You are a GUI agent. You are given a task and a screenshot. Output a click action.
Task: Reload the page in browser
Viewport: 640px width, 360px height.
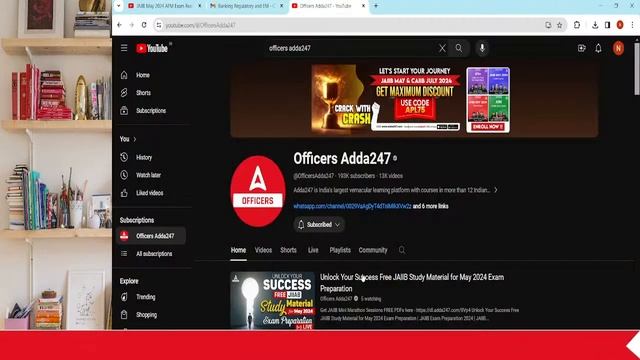144,25
